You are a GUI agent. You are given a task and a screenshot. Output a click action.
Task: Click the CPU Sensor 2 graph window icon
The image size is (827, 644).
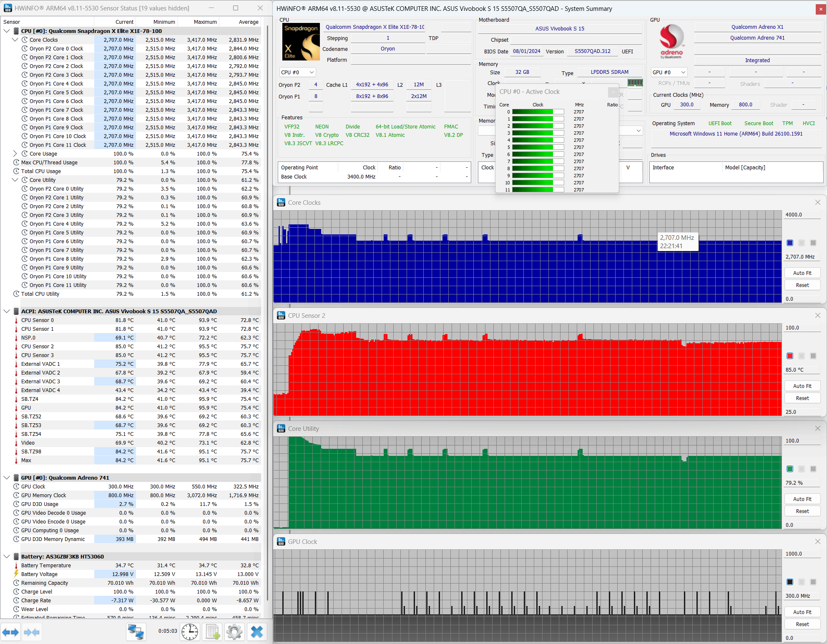[281, 316]
